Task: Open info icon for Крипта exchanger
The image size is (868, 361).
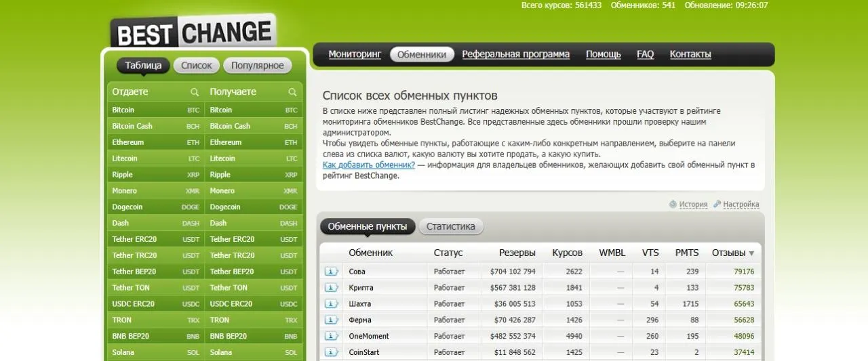Action: (x=331, y=288)
